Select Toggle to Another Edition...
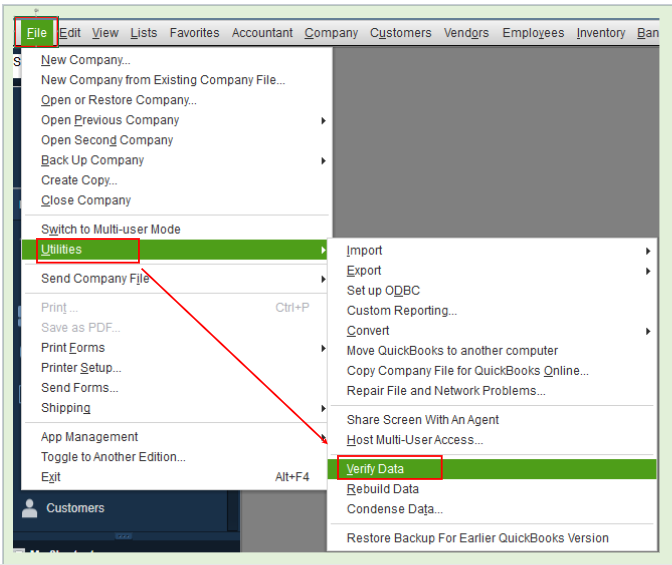Viewport: 672px width, 565px height. pyautogui.click(x=176, y=457)
